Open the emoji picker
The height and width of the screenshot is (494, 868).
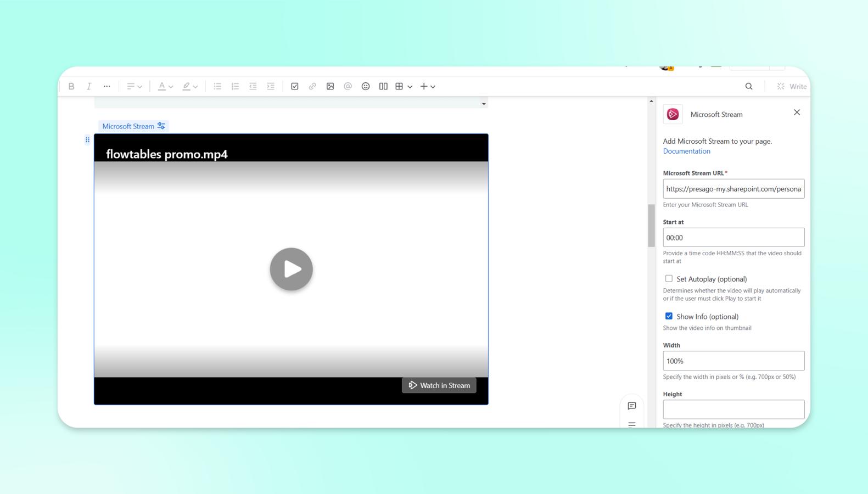[x=366, y=86]
